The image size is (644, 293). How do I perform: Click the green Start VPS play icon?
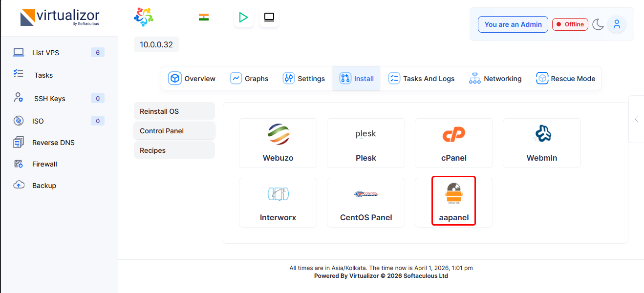click(x=243, y=18)
